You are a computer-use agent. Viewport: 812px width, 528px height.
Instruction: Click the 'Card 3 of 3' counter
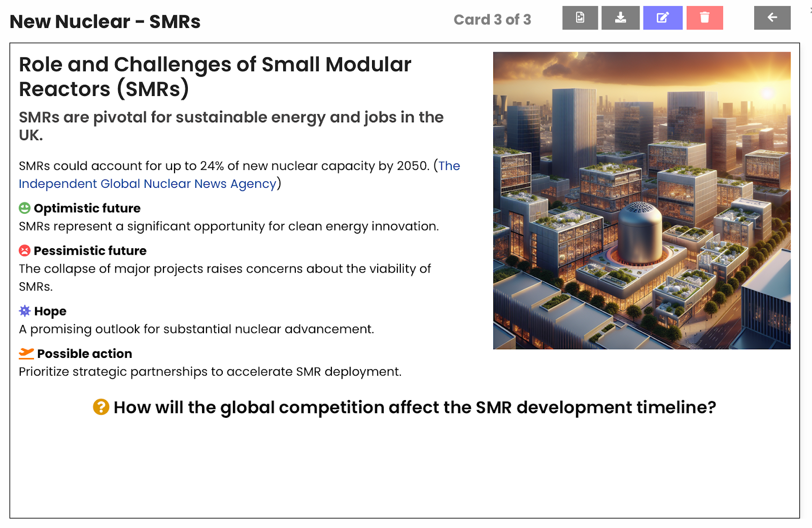pyautogui.click(x=492, y=20)
